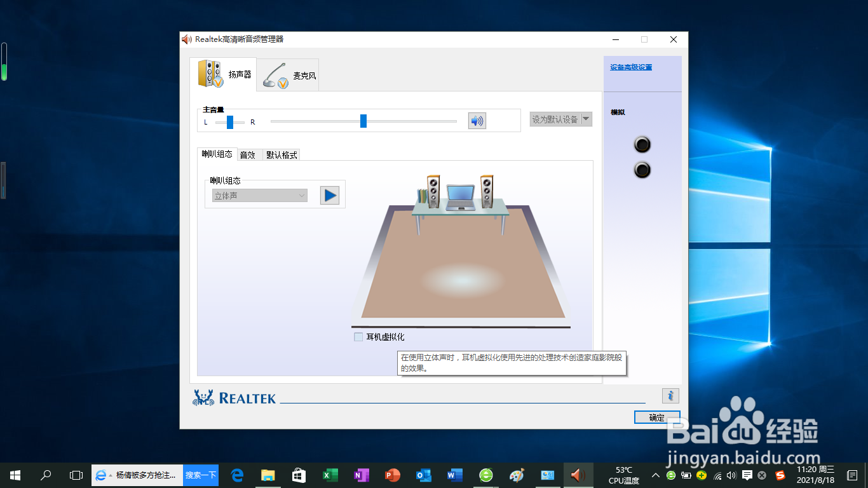Enable the 耳机虚拟化 checkbox
The height and width of the screenshot is (488, 868).
tap(358, 337)
